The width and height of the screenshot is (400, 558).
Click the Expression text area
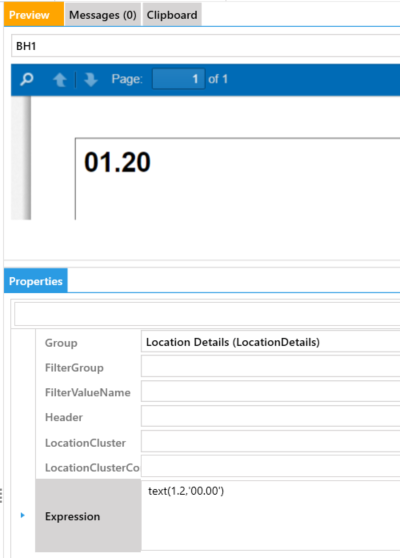point(270,515)
